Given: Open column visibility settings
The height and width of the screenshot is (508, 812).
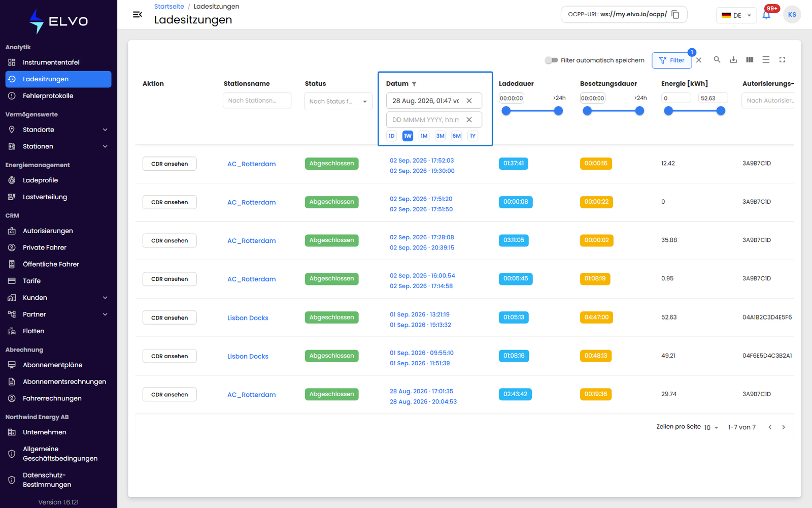Looking at the screenshot, I should coord(750,59).
